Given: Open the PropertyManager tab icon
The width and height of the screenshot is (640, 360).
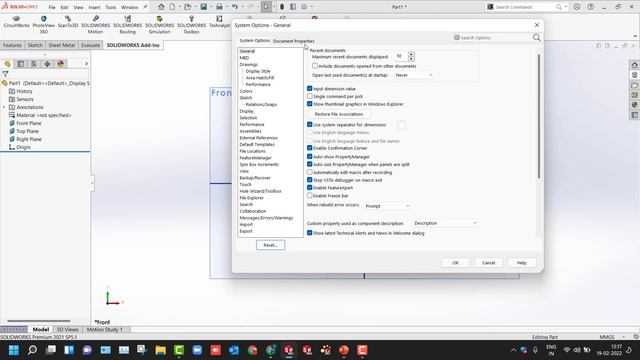Looking at the screenshot, I should coord(21,64).
